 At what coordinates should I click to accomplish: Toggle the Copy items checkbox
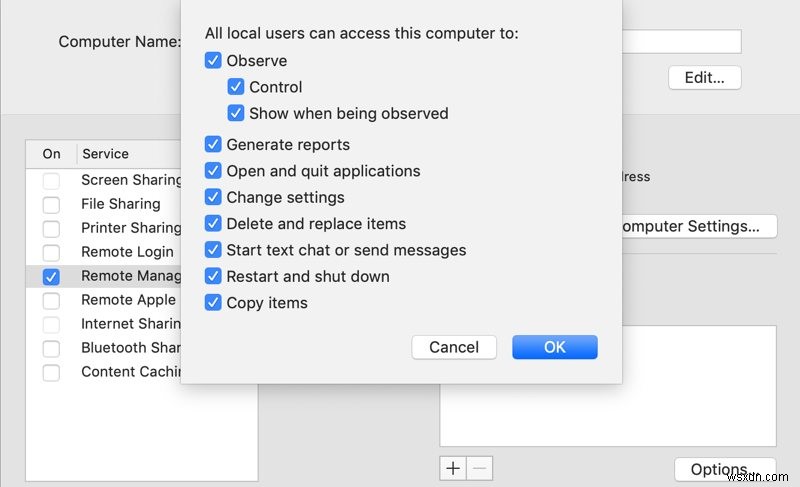pyautogui.click(x=213, y=303)
